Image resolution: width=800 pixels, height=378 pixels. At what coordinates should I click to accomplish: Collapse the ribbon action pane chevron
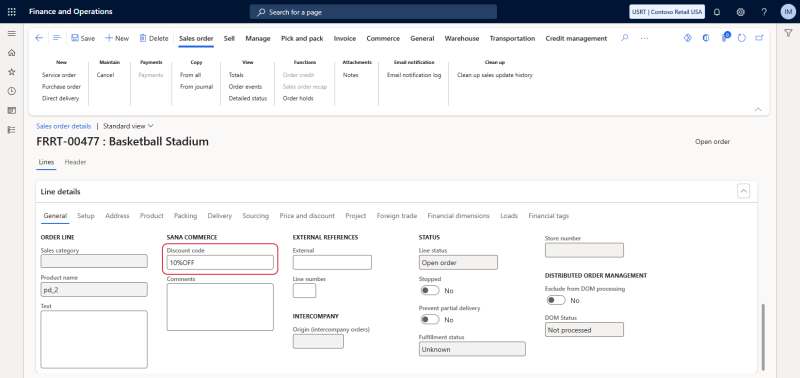[x=758, y=109]
